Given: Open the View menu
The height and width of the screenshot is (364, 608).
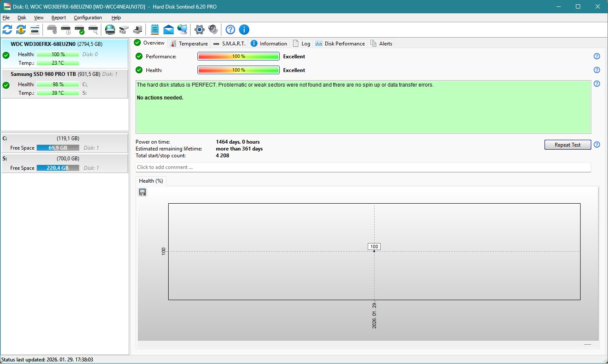Looking at the screenshot, I should click(39, 18).
